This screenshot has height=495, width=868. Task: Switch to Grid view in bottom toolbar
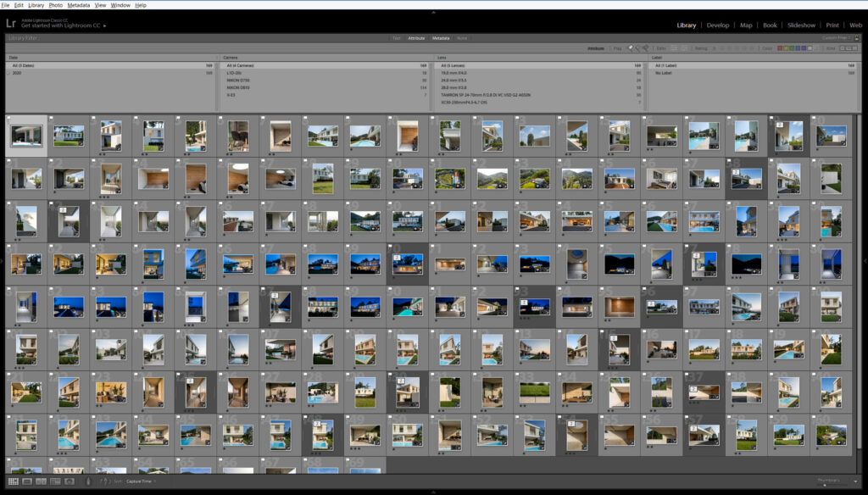pyautogui.click(x=14, y=481)
